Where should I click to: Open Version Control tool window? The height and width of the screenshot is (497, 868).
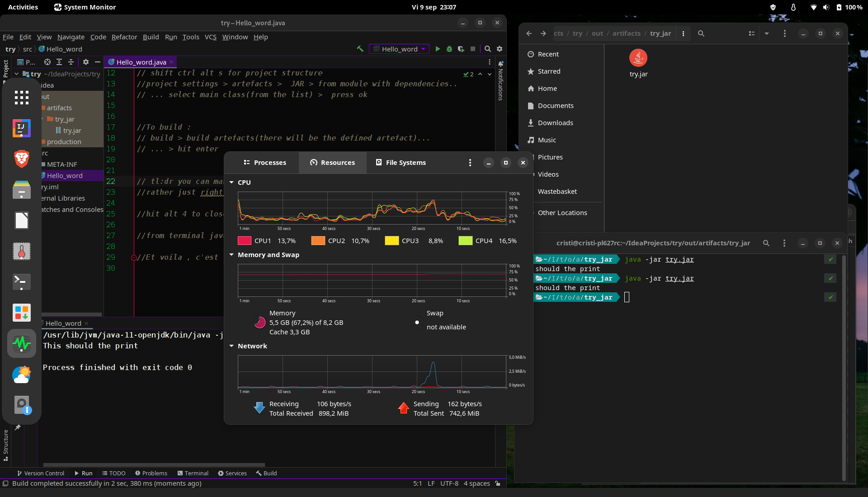coord(41,473)
